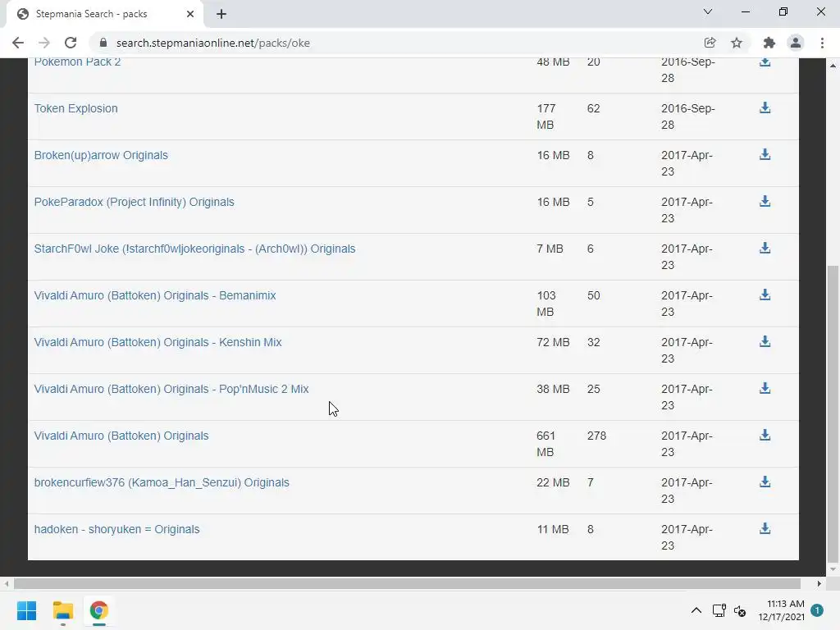This screenshot has width=840, height=630.
Task: Download Vivaldi Amuro Originals - Kenshin Mix
Action: 765,341
